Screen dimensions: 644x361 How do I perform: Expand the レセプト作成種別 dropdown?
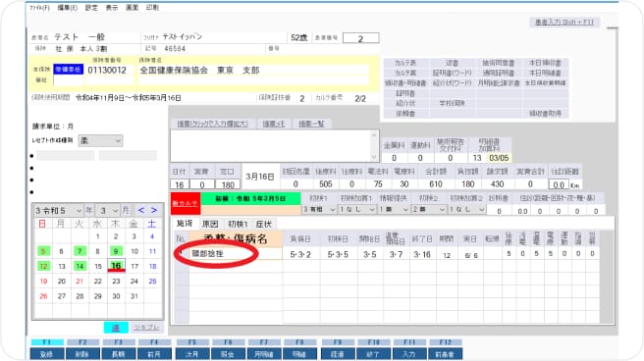100,140
